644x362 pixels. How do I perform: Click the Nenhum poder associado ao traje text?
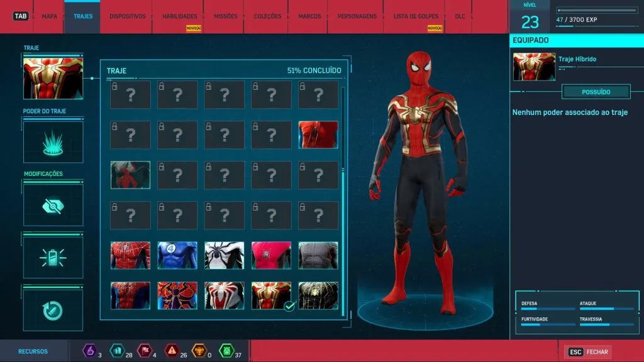coord(570,112)
